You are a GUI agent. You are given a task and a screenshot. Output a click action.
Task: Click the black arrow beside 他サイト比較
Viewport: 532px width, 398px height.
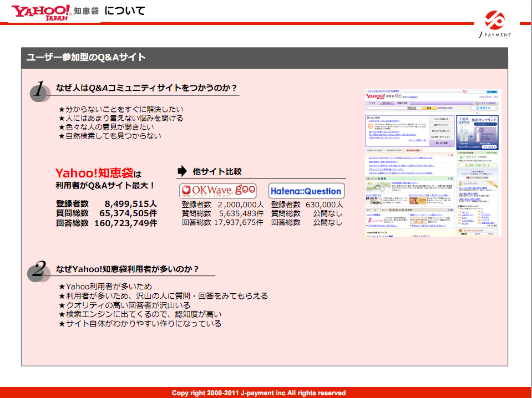point(182,171)
